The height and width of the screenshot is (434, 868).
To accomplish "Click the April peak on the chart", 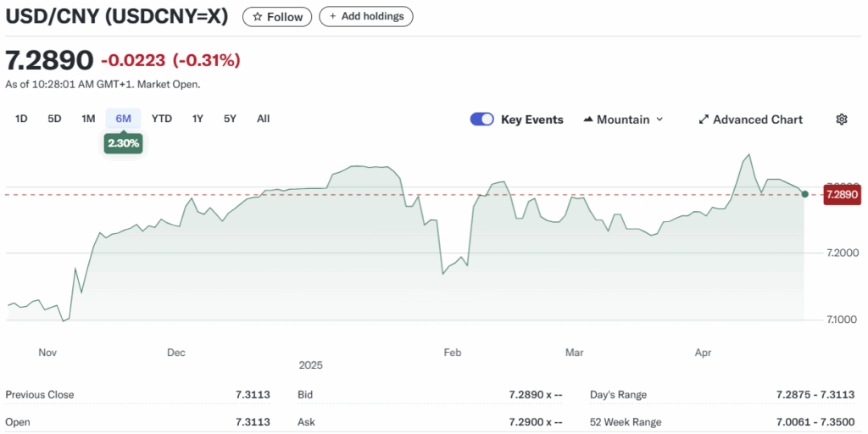I will 748,155.
